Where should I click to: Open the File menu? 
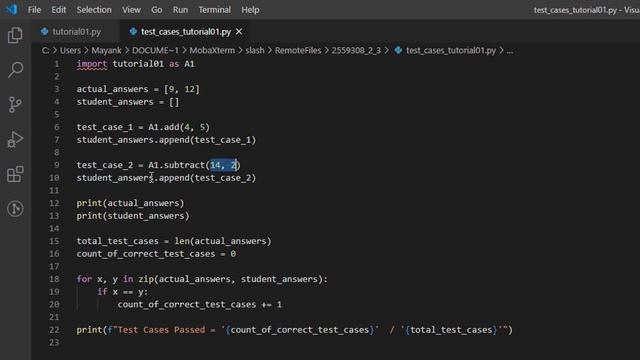pos(34,9)
